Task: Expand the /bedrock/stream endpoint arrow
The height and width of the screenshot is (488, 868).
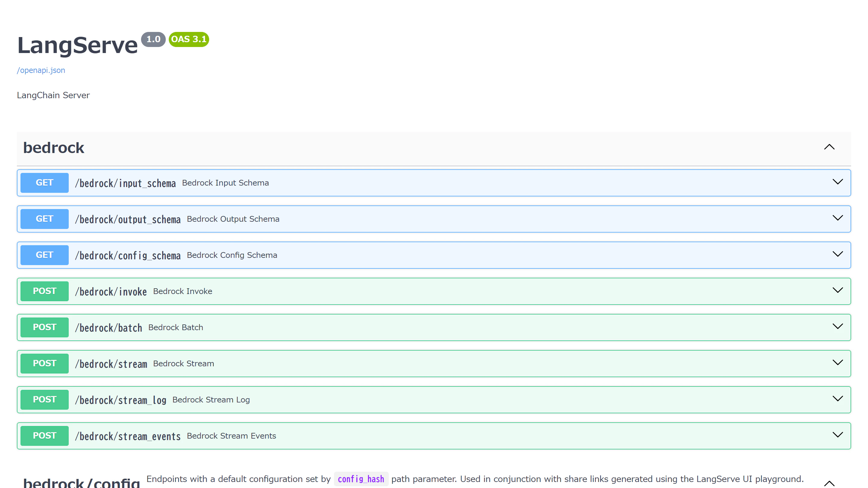Action: (838, 362)
